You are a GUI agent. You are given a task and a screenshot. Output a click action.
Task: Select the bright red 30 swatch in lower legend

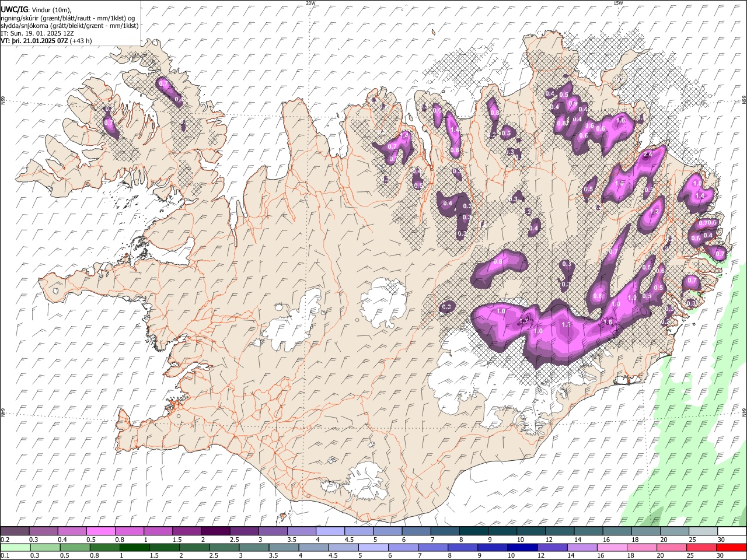[732, 547]
